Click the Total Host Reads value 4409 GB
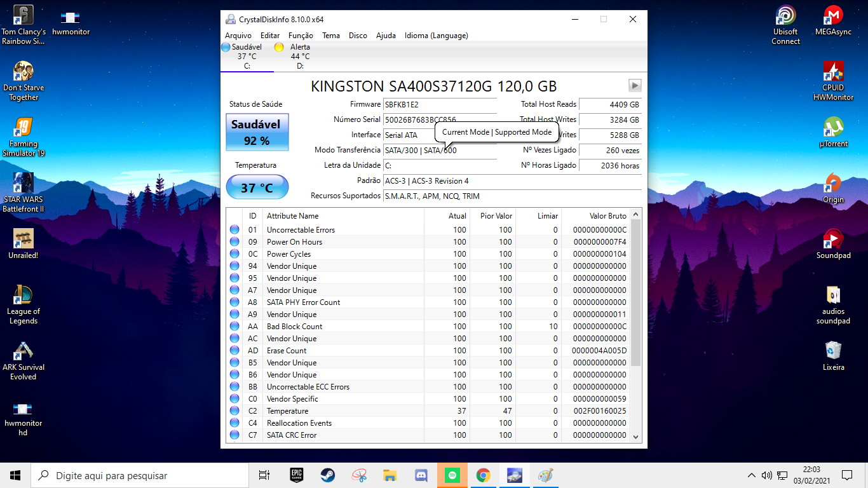 pos(610,104)
